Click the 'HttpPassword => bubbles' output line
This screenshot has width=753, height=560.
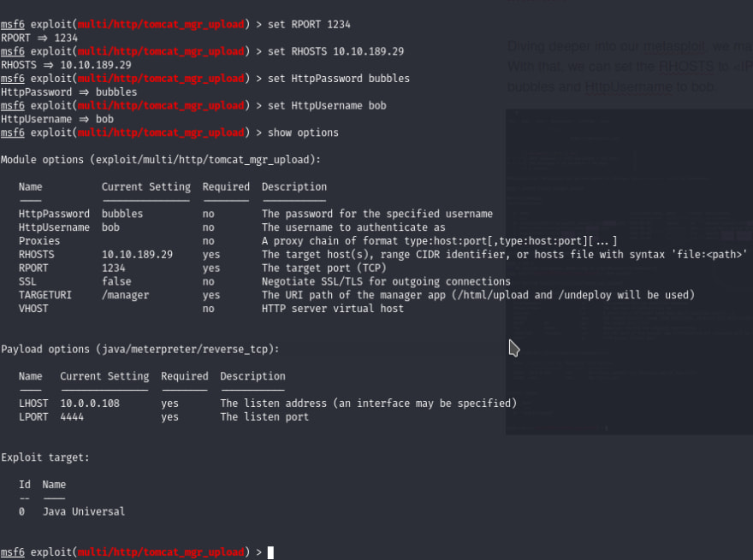[x=68, y=92]
